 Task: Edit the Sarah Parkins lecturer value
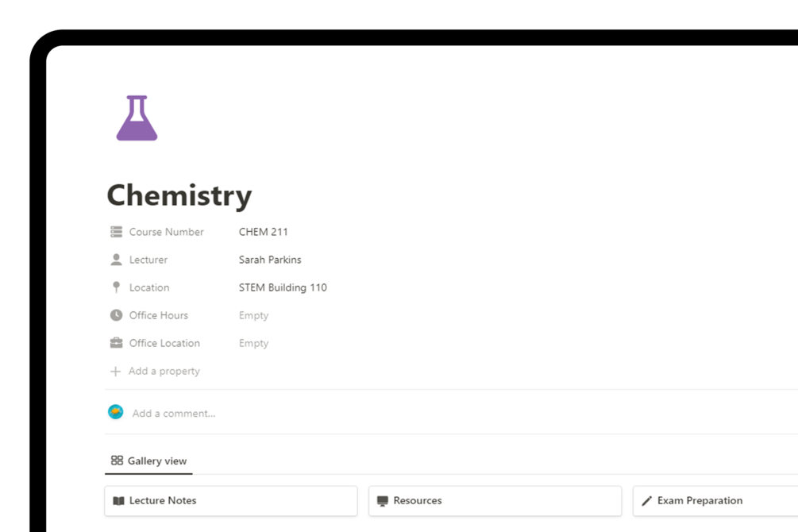click(x=270, y=260)
